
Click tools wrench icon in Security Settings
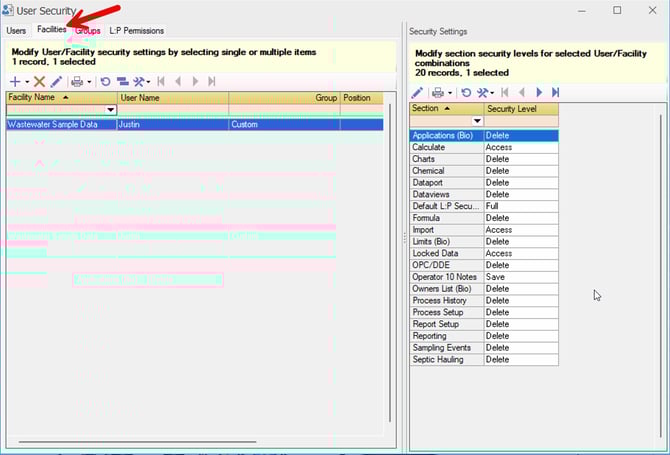tap(483, 92)
